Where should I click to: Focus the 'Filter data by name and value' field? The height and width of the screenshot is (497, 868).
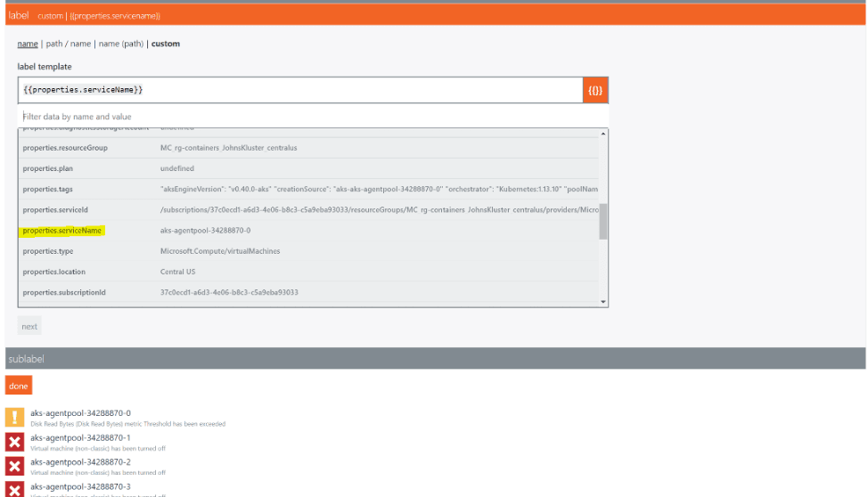point(314,117)
